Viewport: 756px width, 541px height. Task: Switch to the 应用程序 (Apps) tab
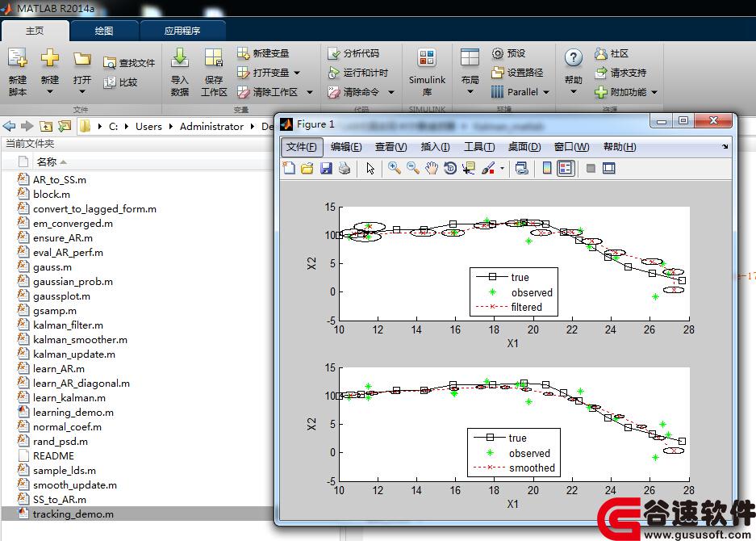coord(182,31)
